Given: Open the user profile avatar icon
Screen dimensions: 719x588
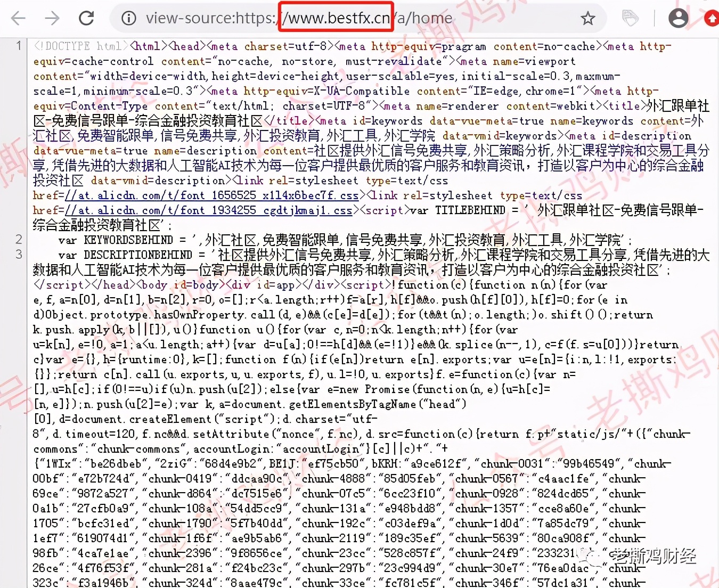Looking at the screenshot, I should tap(678, 18).
